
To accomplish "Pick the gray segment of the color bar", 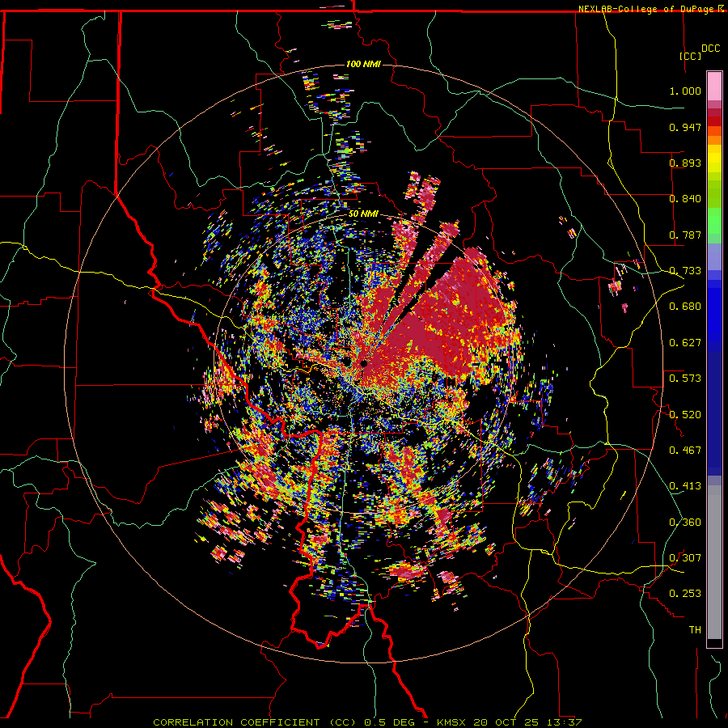I will (714, 562).
